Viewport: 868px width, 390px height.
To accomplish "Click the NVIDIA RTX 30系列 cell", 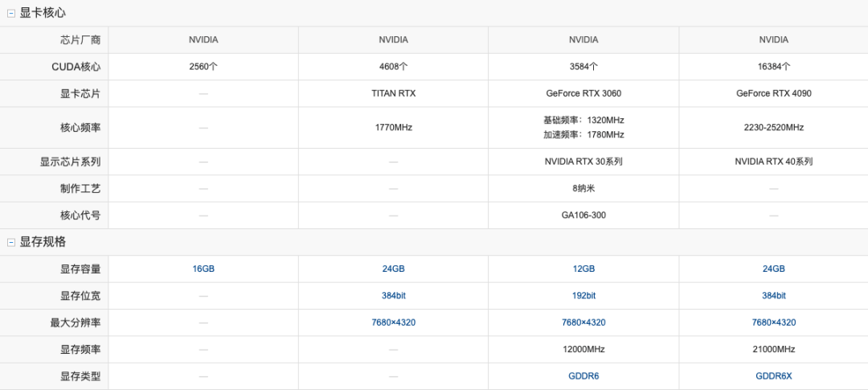I will coord(583,162).
